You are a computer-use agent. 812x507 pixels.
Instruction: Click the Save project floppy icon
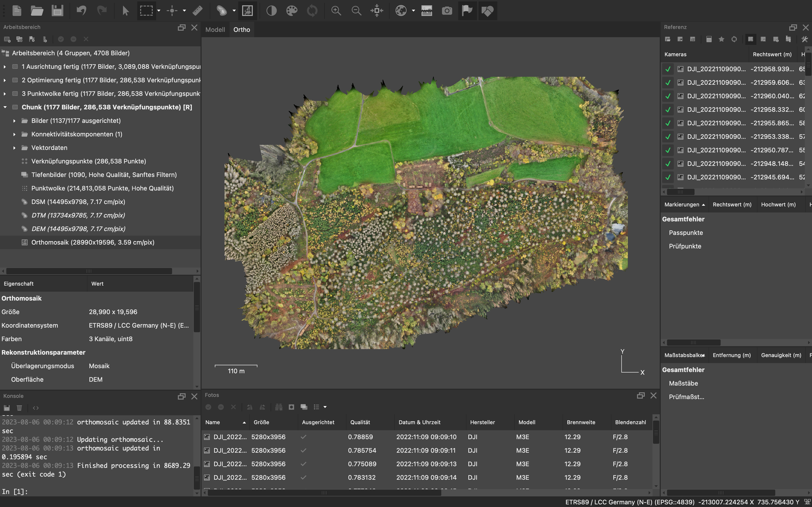click(57, 11)
